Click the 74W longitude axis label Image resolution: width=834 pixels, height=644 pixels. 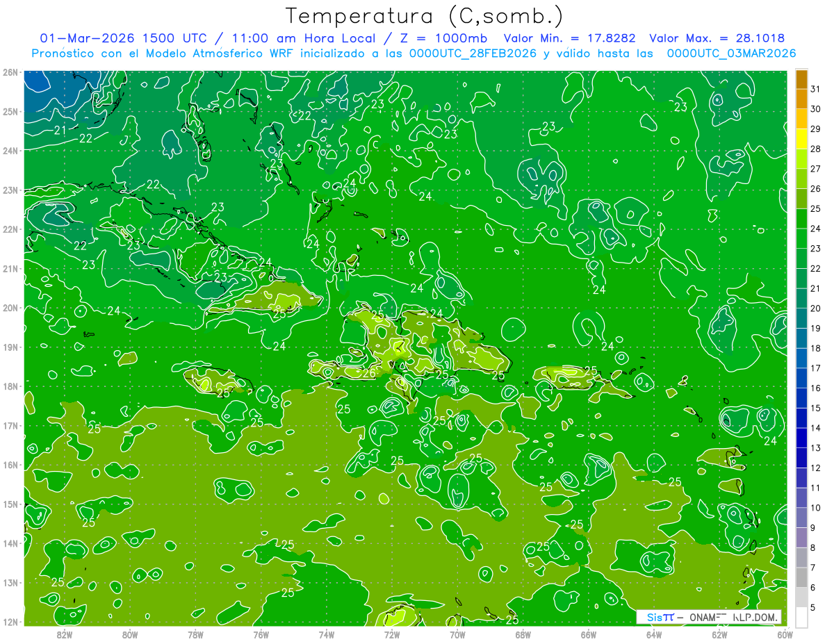[326, 634]
